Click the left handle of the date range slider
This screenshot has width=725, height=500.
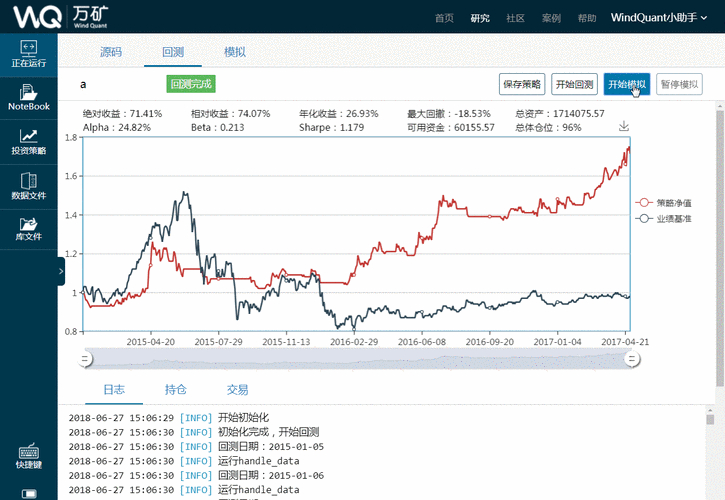[x=87, y=357]
